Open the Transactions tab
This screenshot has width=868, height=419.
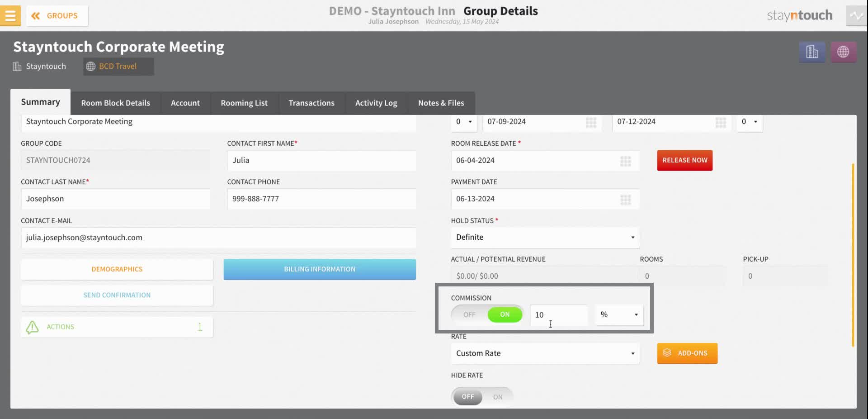pyautogui.click(x=311, y=103)
